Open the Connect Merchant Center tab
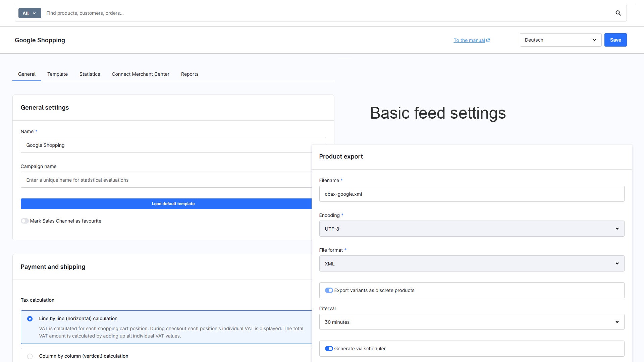 141,74
